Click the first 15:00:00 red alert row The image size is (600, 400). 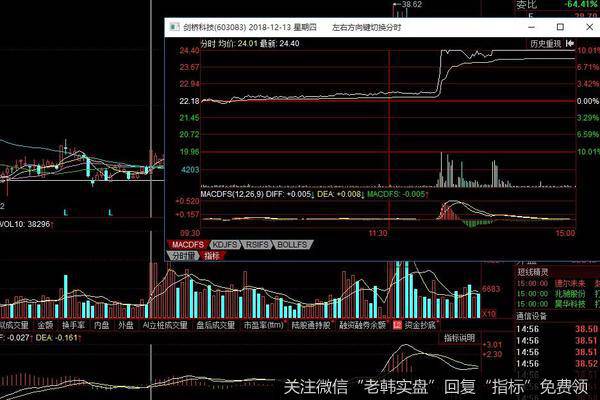(x=558, y=283)
